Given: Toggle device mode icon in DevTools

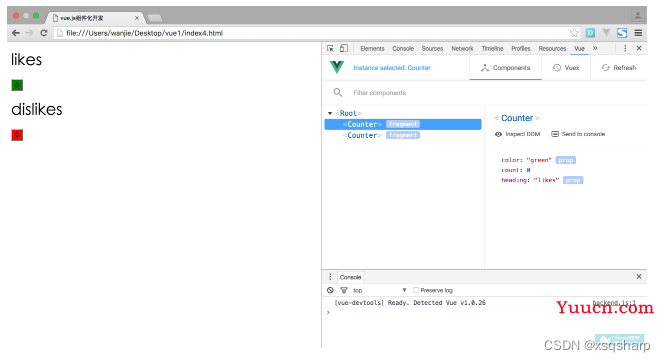Looking at the screenshot, I should click(x=344, y=48).
